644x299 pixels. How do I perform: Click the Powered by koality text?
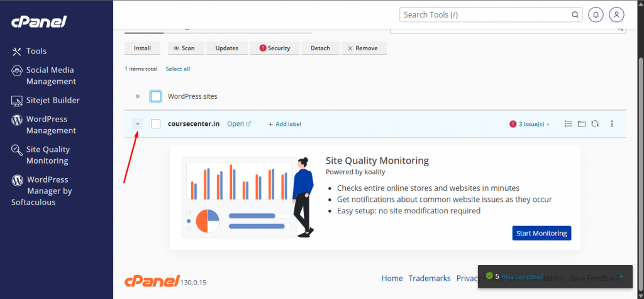click(355, 172)
